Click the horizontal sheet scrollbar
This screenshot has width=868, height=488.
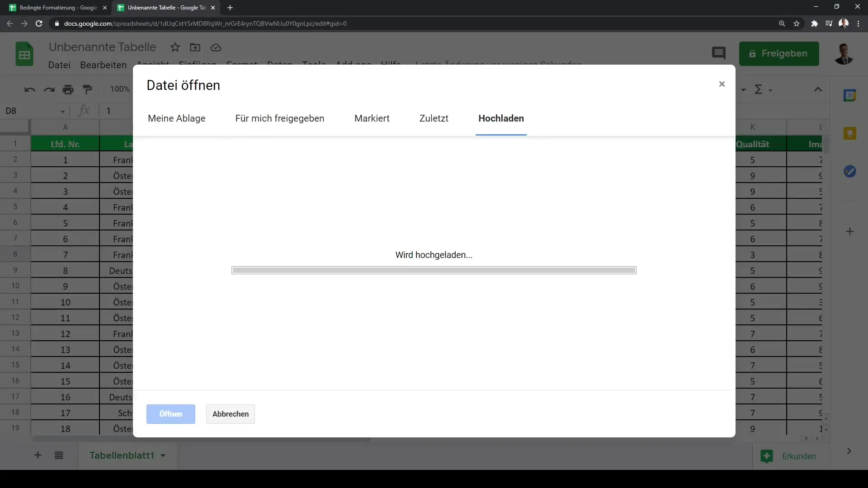(x=201, y=439)
